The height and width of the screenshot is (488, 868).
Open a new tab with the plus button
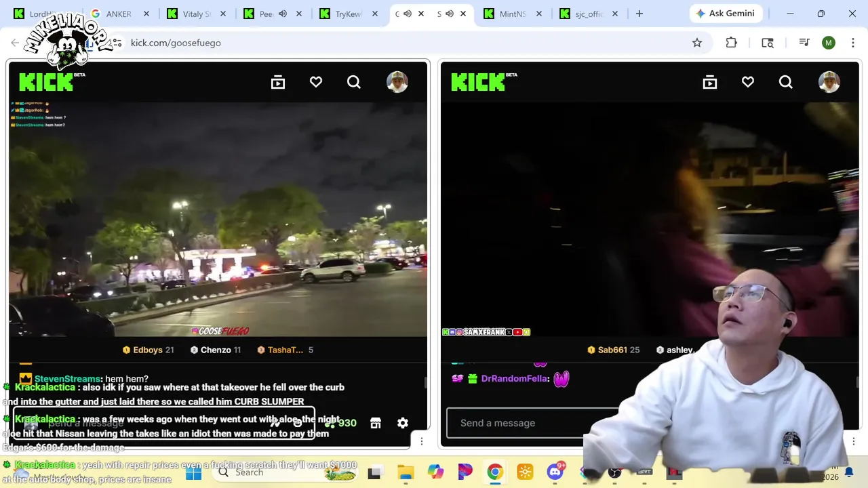639,14
